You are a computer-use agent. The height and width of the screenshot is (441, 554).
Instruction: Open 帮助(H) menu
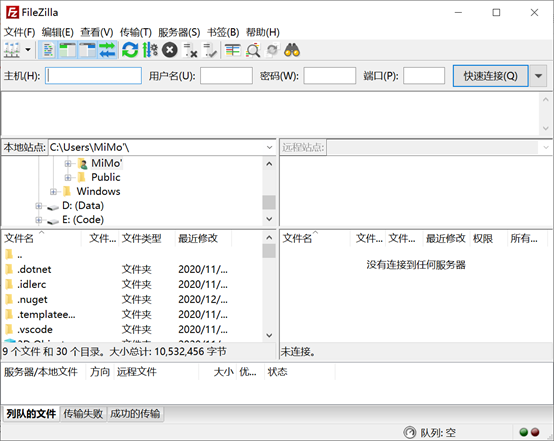coord(263,33)
